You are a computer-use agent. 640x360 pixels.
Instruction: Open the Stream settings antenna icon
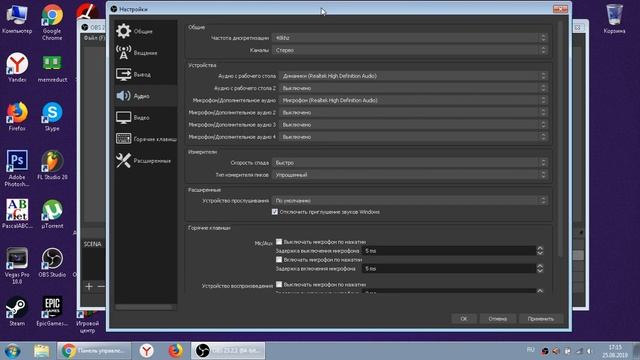pos(123,53)
